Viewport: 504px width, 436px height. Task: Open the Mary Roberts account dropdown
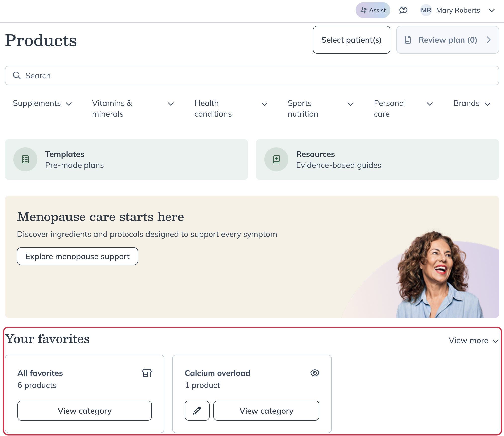491,11
